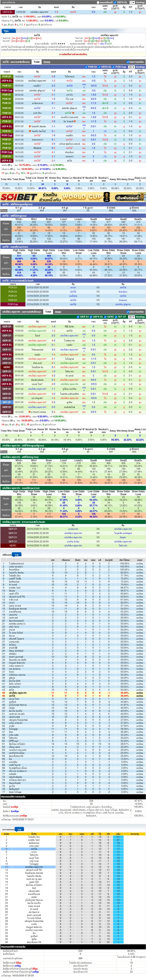The image size is (146, 980).
Task: Select the Total tab in Stuttgart section
Action: tap(48, 312)
